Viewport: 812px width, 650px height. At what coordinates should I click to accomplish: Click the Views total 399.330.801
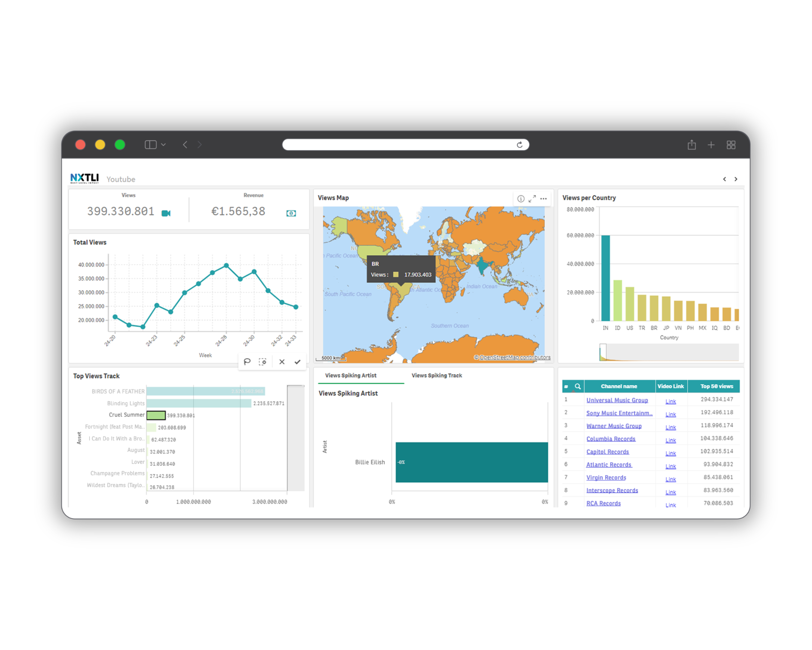point(121,211)
